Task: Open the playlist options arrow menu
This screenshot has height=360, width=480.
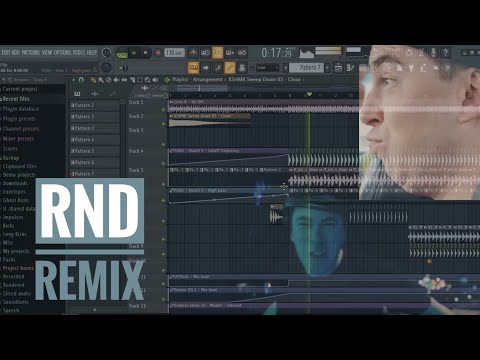Action: point(73,80)
